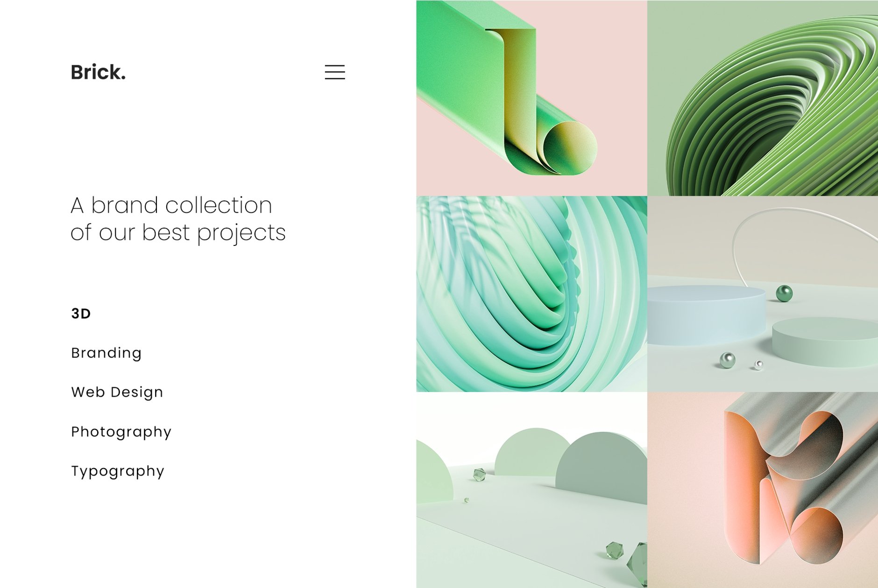This screenshot has width=878, height=588.
Task: Select the 3D category
Action: [x=81, y=314]
